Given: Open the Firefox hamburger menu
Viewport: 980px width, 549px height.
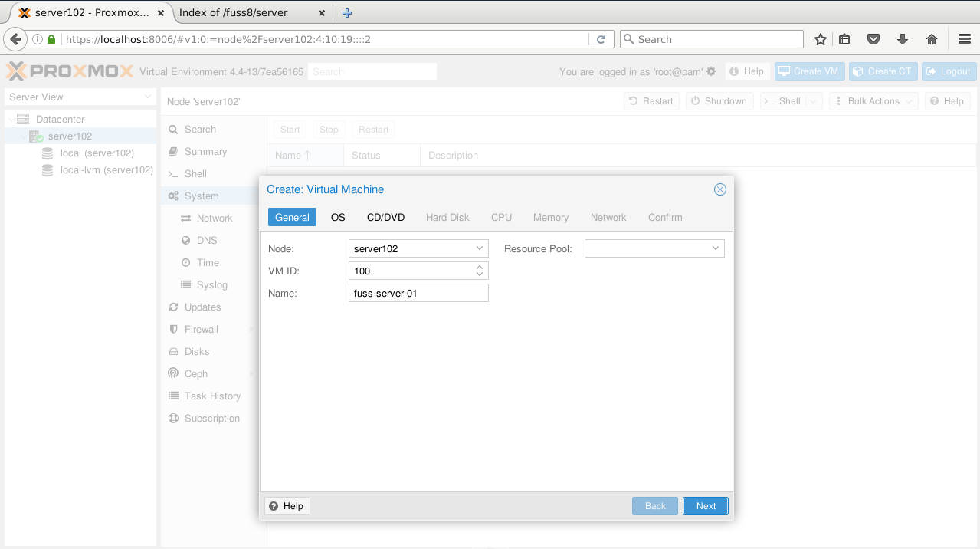Looking at the screenshot, I should pos(965,39).
